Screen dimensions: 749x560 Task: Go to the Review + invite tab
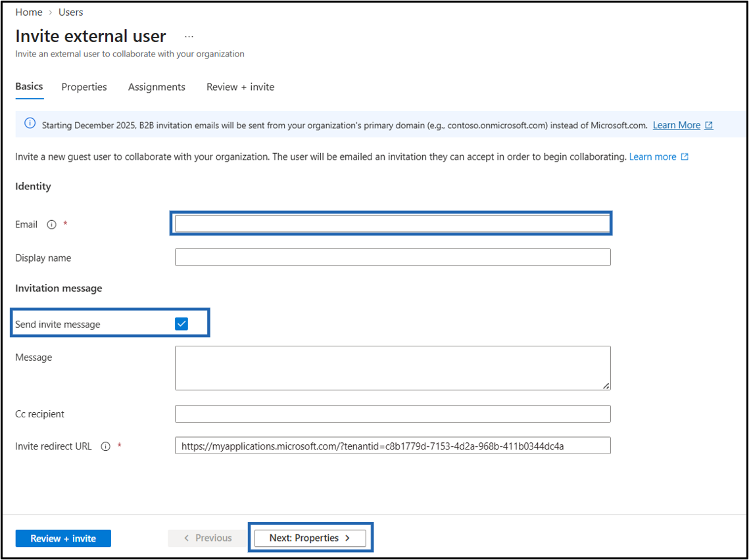point(240,87)
